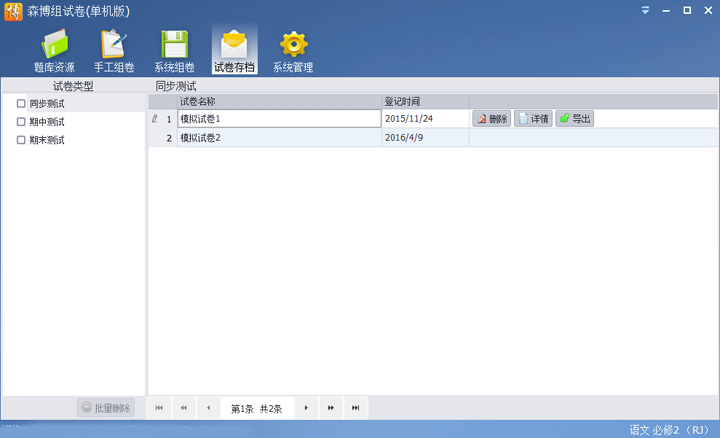Tick the 期中测试 checkbox
Image resolution: width=720 pixels, height=438 pixels.
[21, 122]
